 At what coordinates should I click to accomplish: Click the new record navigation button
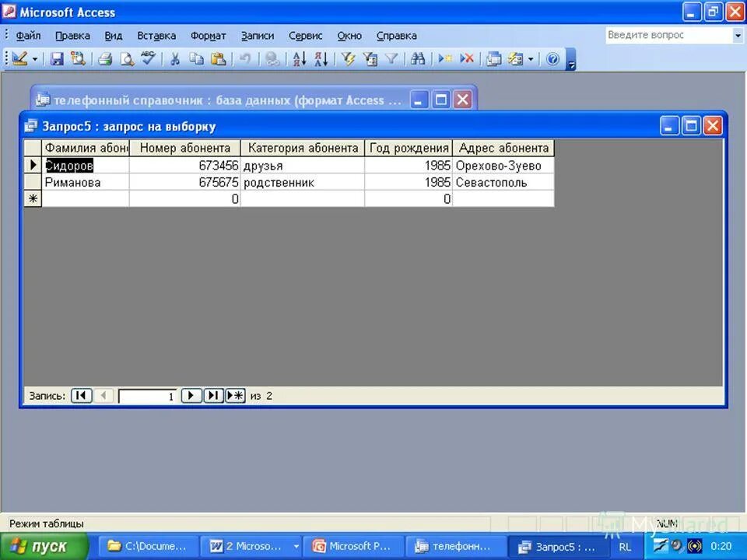point(235,395)
